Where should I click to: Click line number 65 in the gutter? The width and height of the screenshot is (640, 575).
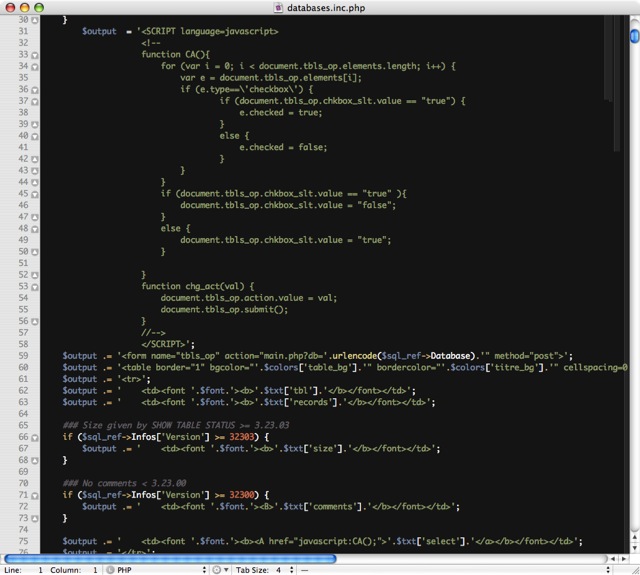(x=23, y=425)
